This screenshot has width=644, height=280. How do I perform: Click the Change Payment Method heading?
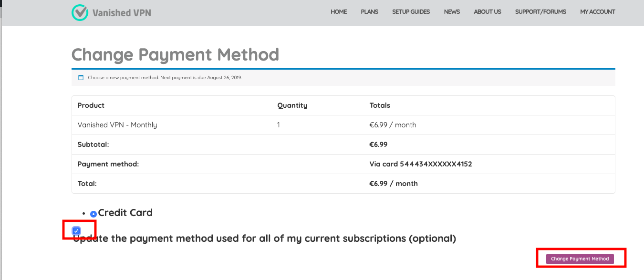click(x=175, y=55)
